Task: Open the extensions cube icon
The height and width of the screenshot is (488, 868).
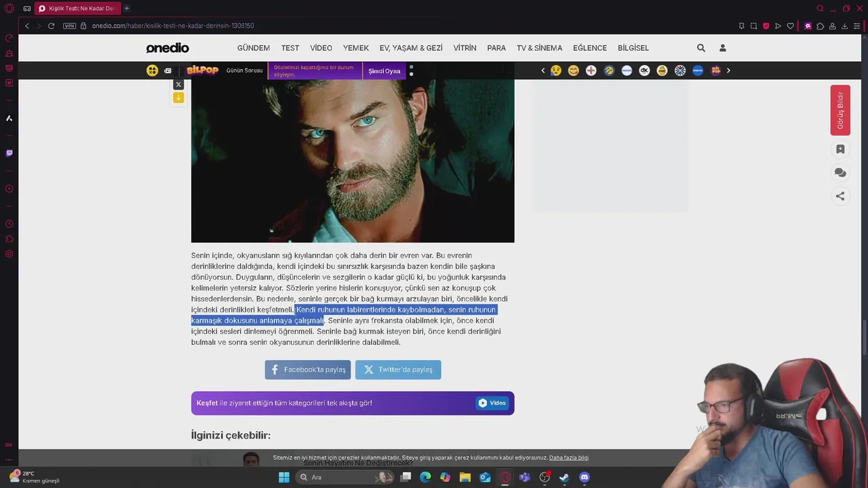Action: click(x=821, y=26)
